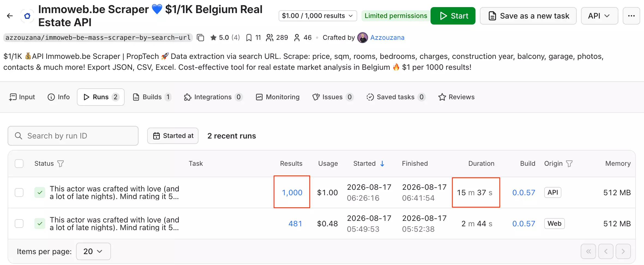Open the API dropdown menu
This screenshot has width=644, height=265.
(599, 16)
